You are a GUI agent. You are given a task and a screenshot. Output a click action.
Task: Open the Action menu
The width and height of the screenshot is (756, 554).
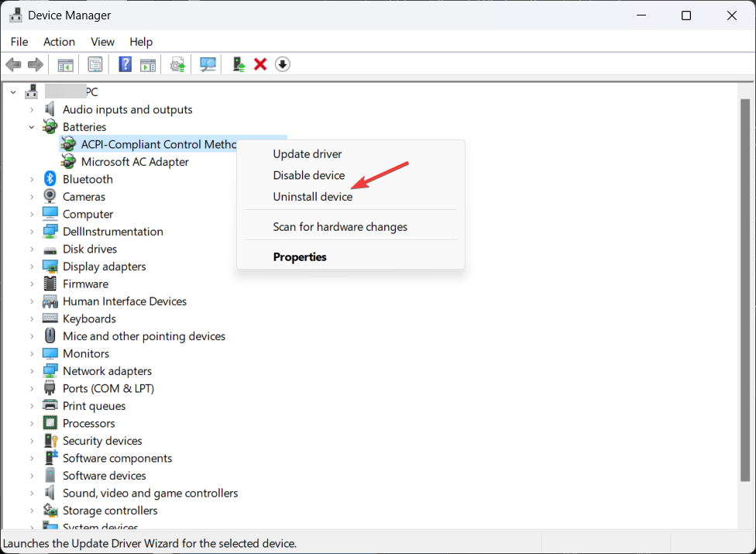[x=59, y=42]
